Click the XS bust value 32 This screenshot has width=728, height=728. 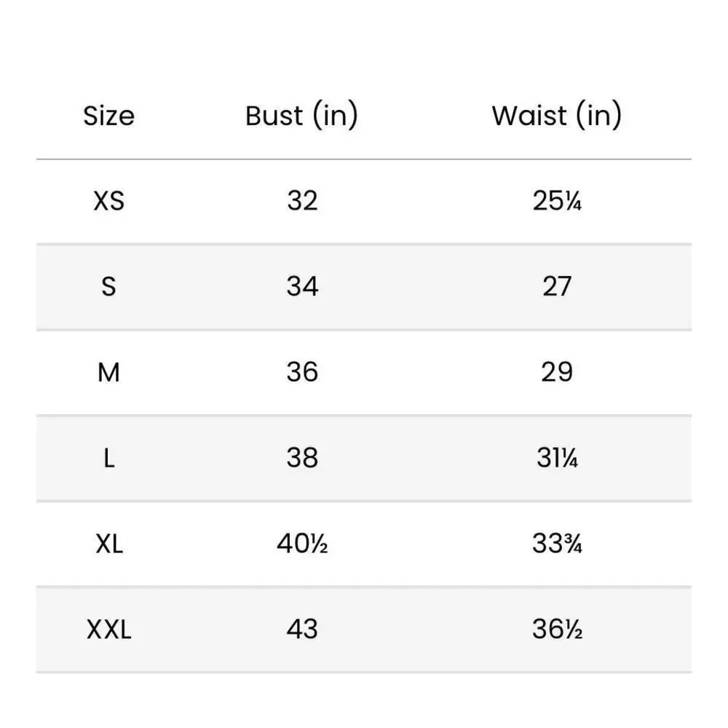[302, 201]
